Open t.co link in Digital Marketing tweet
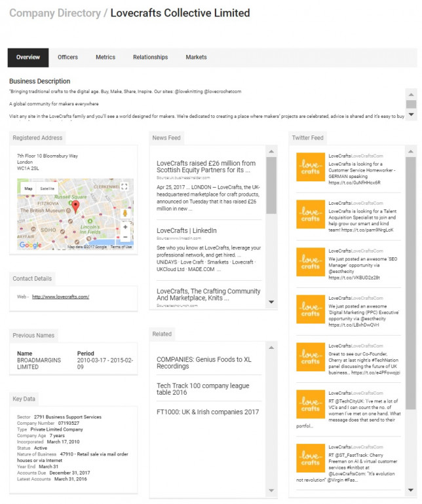Screen dimensions: 422x504 [353, 325]
